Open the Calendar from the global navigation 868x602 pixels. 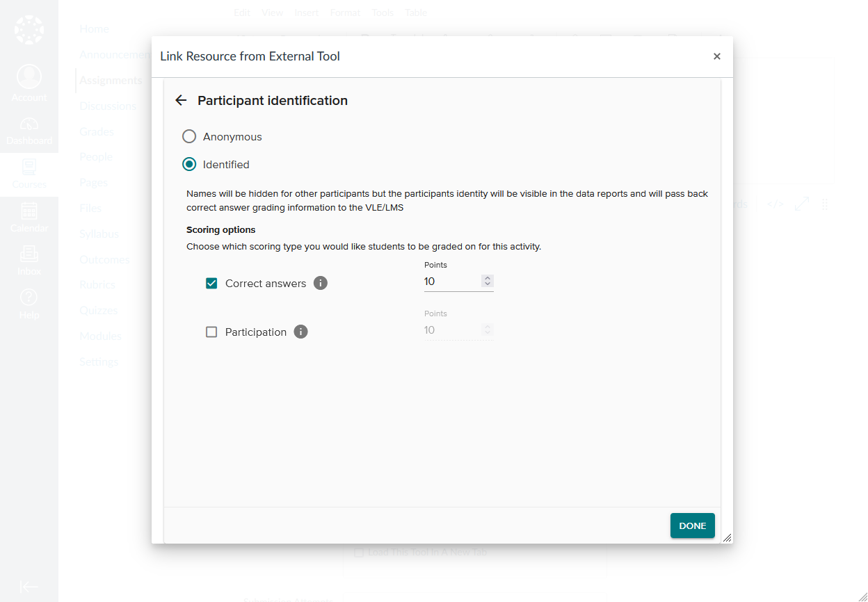tap(29, 218)
